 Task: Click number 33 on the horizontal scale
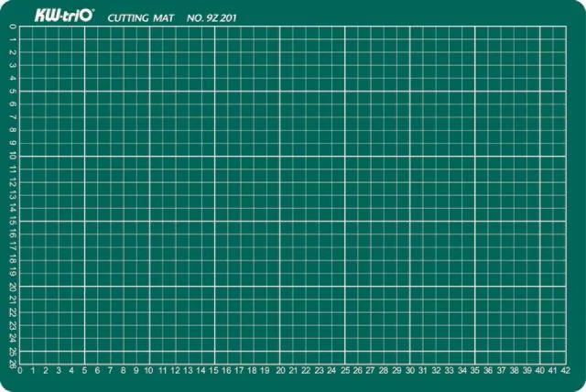pyautogui.click(x=449, y=370)
